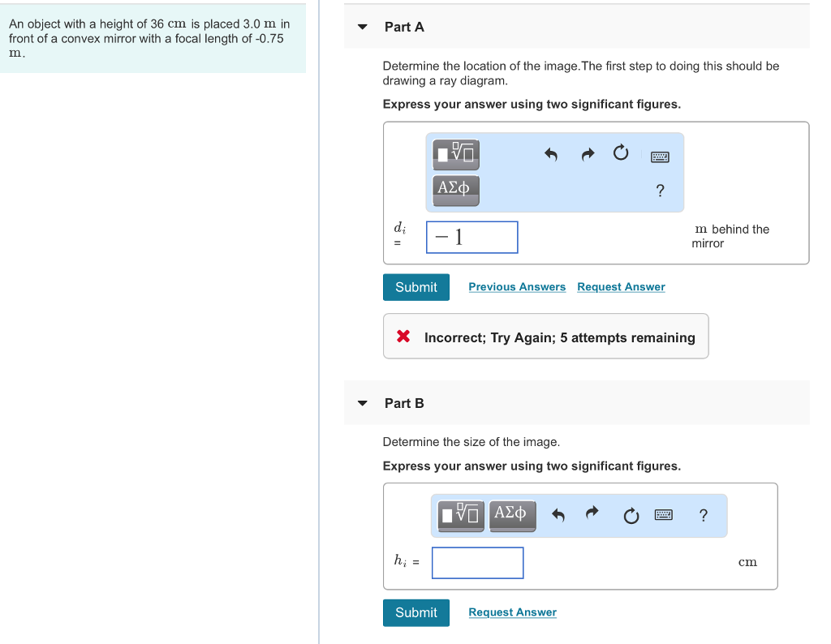The width and height of the screenshot is (831, 644).
Task: Focus the h_i image size input
Action: click(477, 563)
